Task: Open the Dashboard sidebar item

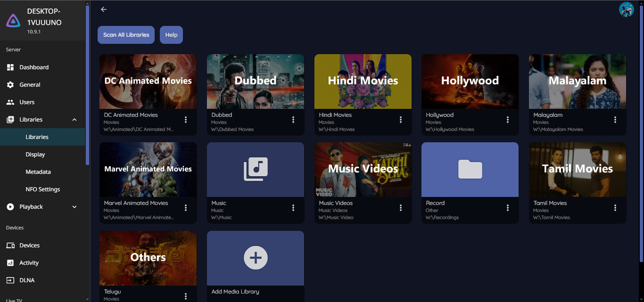Action: [34, 67]
